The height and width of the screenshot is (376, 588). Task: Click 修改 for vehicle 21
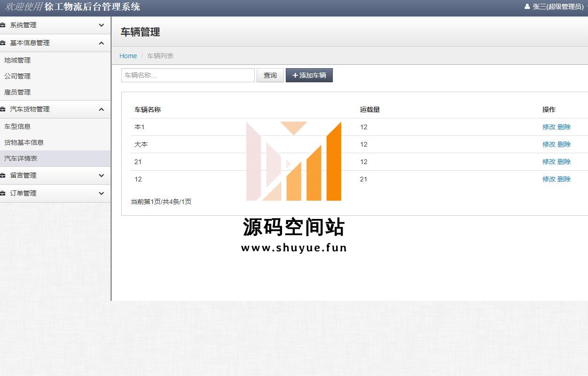549,162
